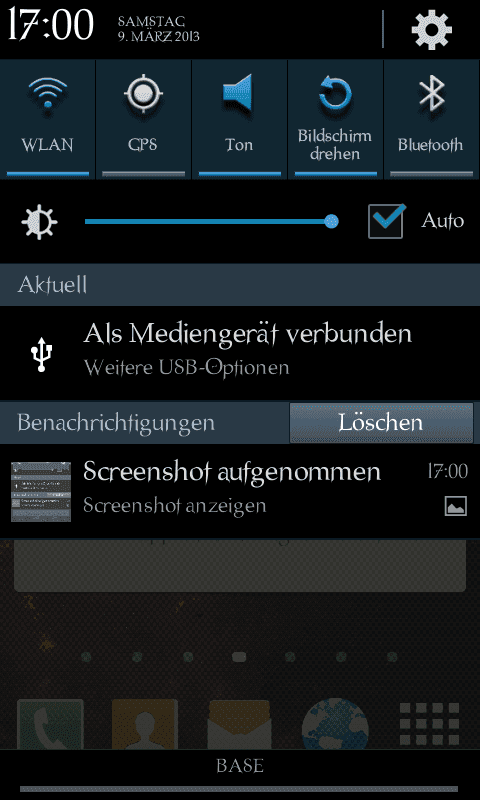Open Als Mediengerät verbunden notification
Viewport: 480px width, 800px height.
pos(240,352)
